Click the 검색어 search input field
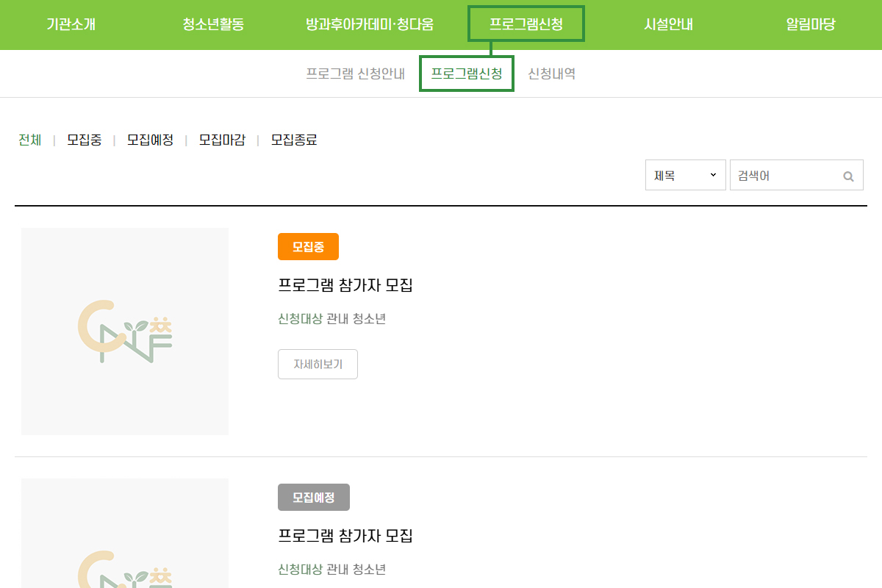The height and width of the screenshot is (588, 882). click(786, 176)
